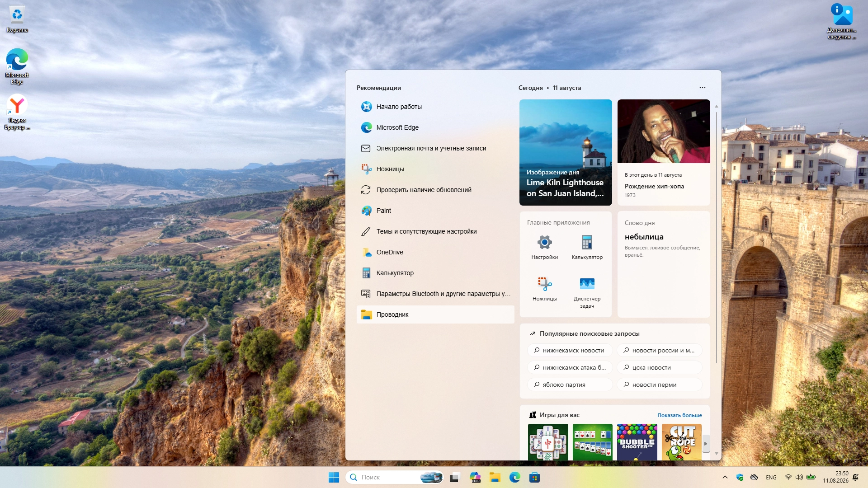
Task: Open the Cut the Rope game thumbnail
Action: tap(681, 442)
